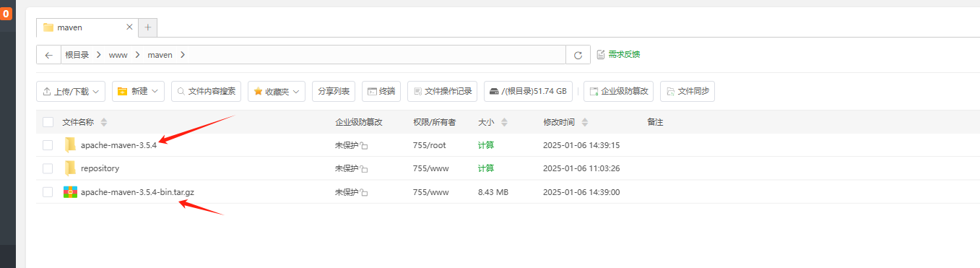
Task: Click date 2025-01-06 14:39:00
Action: pos(581,191)
